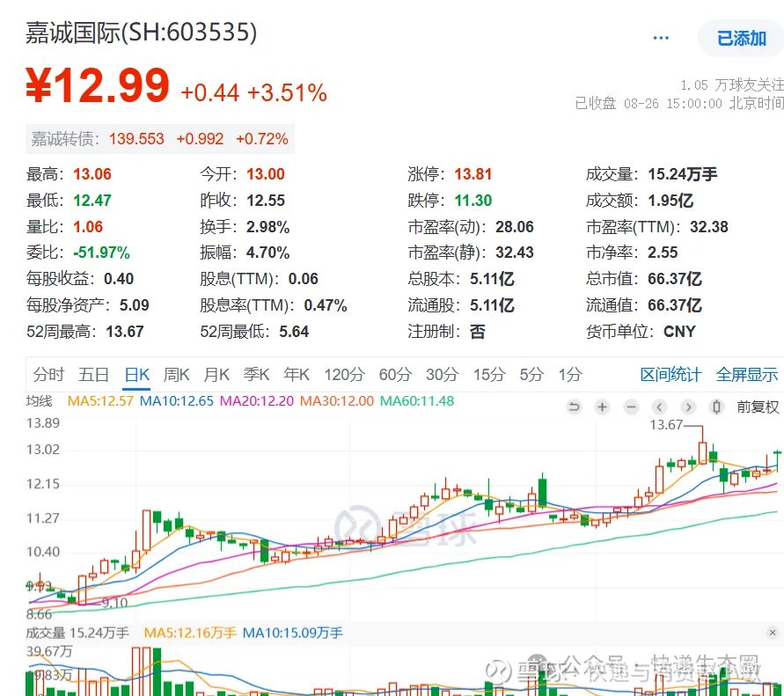Viewport: 784px width, 696px height.
Task: Click the volume MA10:15.09万手 label
Action: 293,633
